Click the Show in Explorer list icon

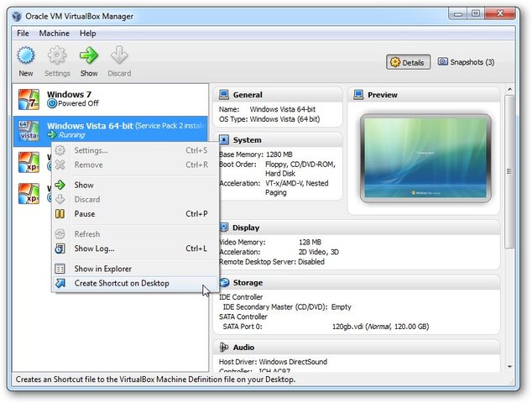(60, 269)
